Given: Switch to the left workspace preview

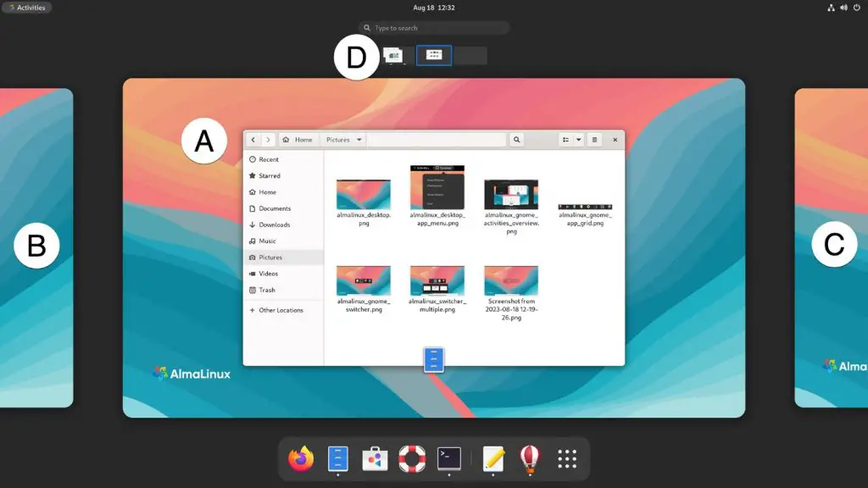Looking at the screenshot, I should tap(36, 248).
